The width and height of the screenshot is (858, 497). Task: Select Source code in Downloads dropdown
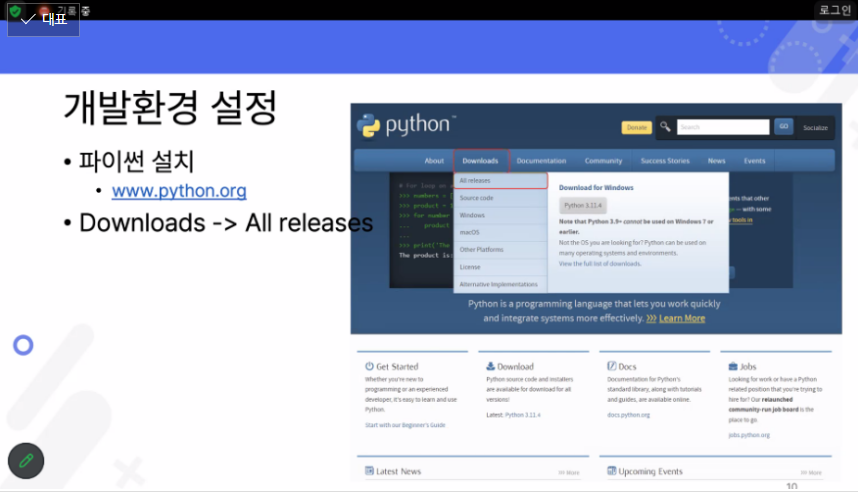500,198
